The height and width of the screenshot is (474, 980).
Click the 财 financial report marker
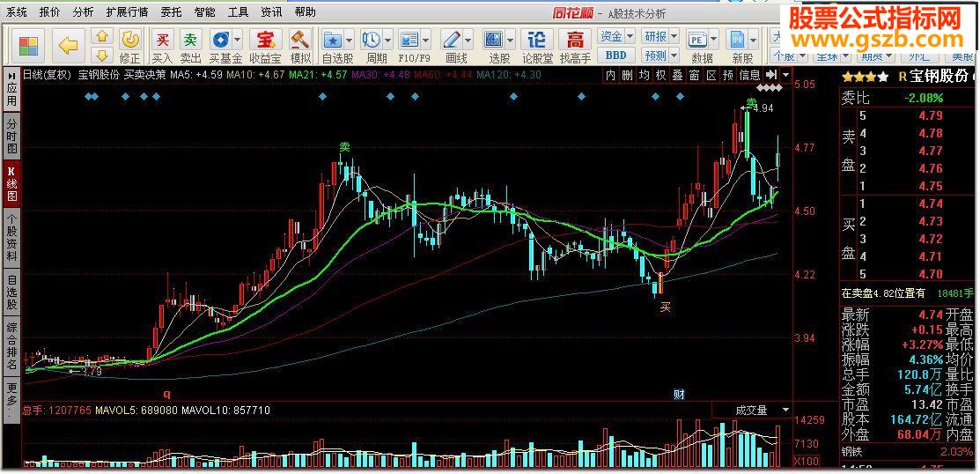point(680,395)
